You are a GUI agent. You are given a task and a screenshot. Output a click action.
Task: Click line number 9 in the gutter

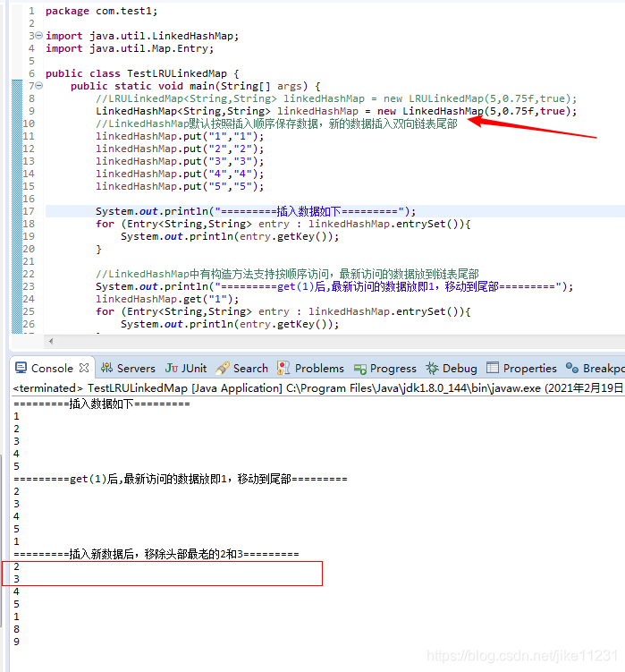pyautogui.click(x=31, y=111)
